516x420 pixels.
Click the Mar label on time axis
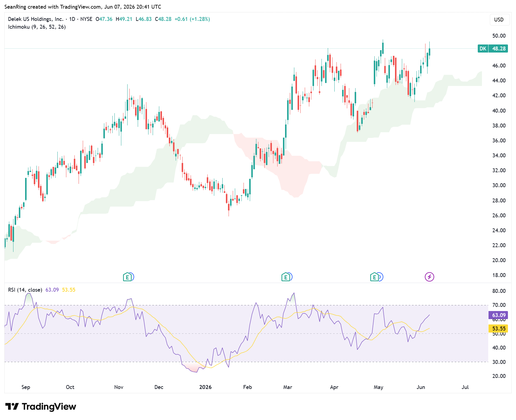pyautogui.click(x=287, y=387)
